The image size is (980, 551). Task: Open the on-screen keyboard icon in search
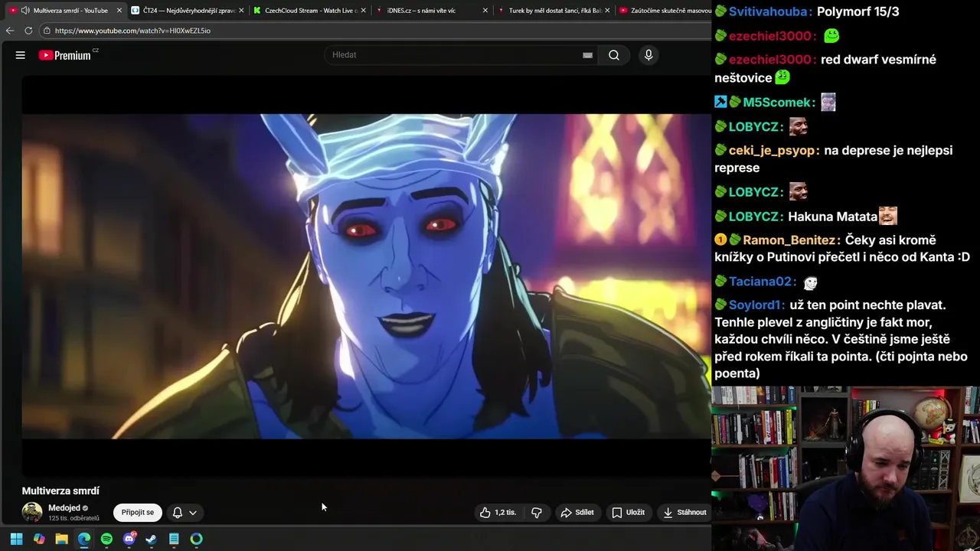click(x=587, y=55)
